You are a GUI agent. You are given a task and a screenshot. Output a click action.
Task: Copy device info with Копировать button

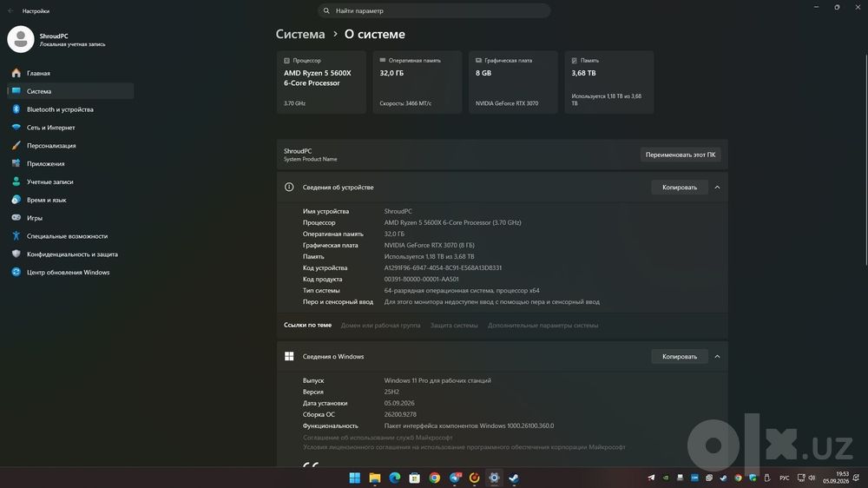[x=680, y=188]
